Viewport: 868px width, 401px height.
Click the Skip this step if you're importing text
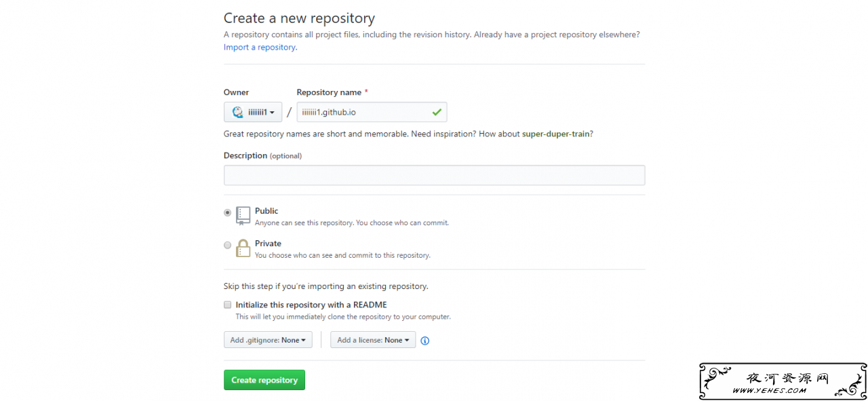pos(325,286)
